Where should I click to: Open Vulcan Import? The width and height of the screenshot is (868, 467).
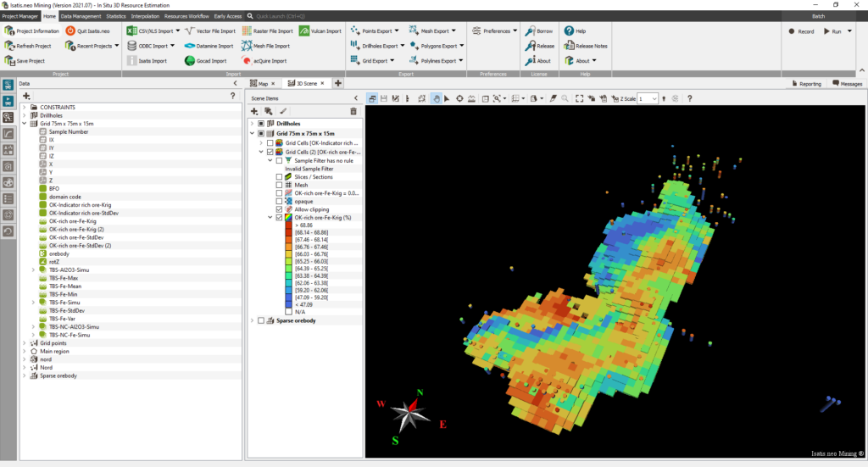(x=320, y=31)
